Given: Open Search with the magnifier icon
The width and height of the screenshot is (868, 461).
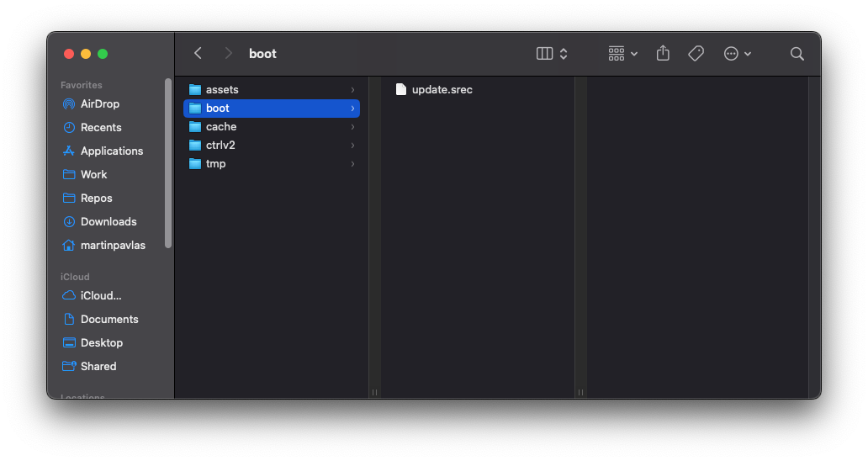Looking at the screenshot, I should (x=797, y=53).
